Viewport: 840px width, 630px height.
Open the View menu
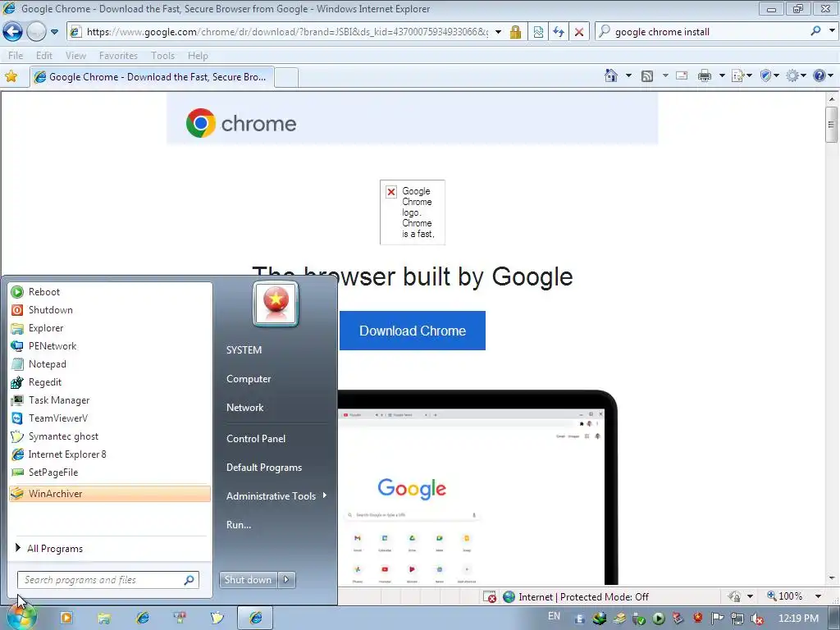pos(75,56)
